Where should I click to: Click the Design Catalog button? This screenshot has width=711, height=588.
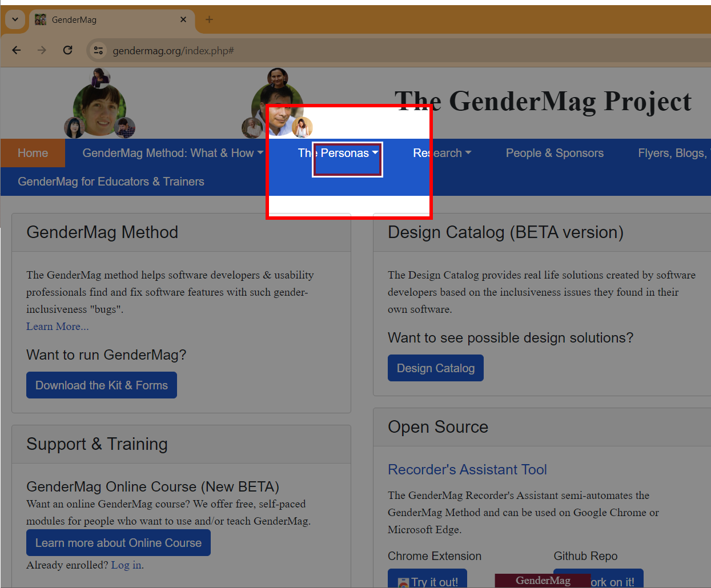(x=436, y=368)
